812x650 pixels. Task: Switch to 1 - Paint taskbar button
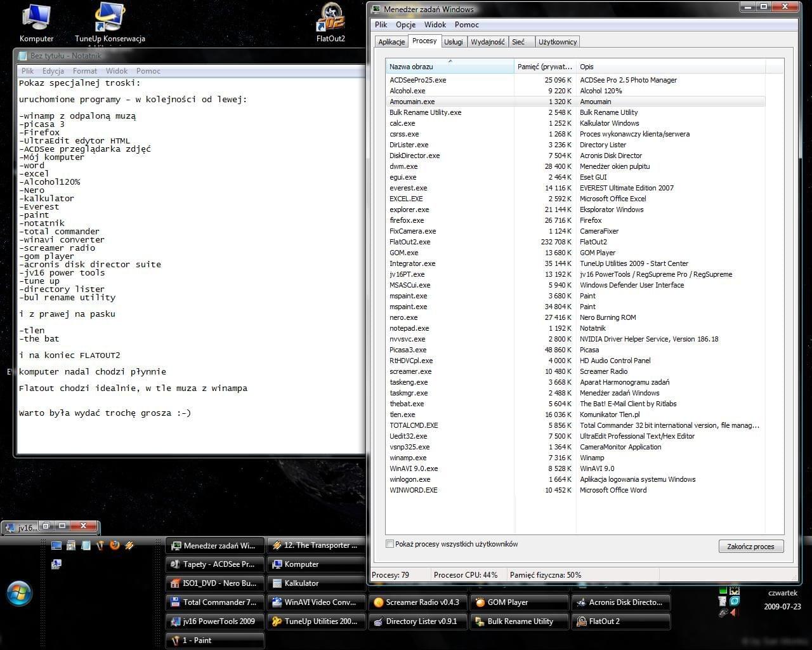point(214,640)
